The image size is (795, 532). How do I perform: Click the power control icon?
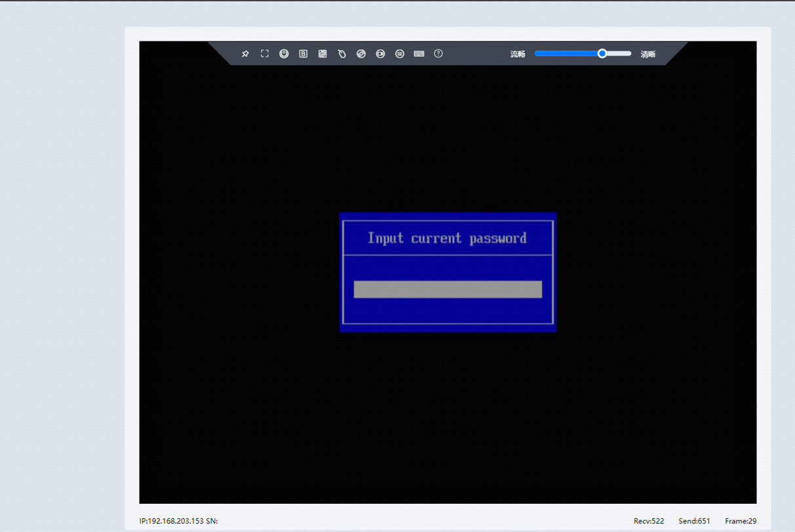point(284,54)
